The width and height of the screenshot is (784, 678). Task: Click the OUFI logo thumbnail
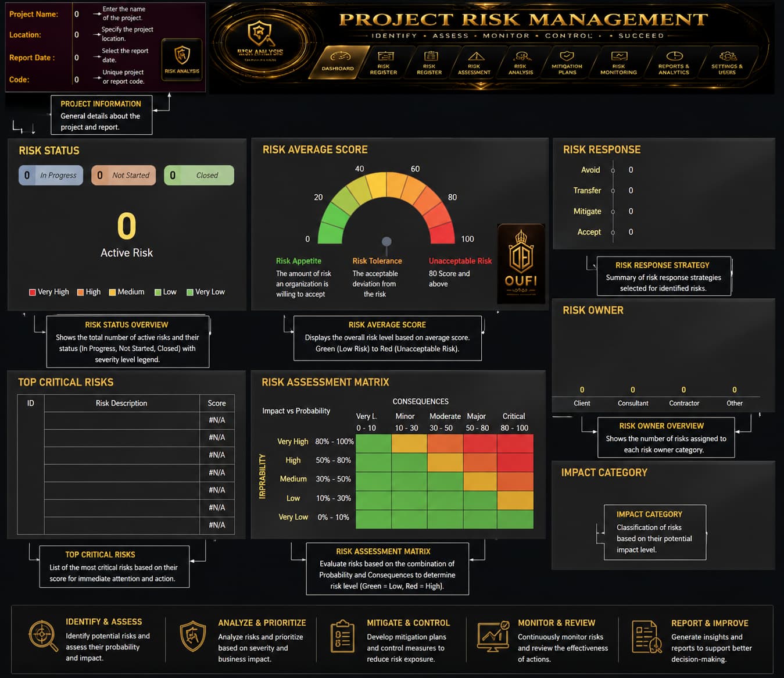pyautogui.click(x=521, y=263)
